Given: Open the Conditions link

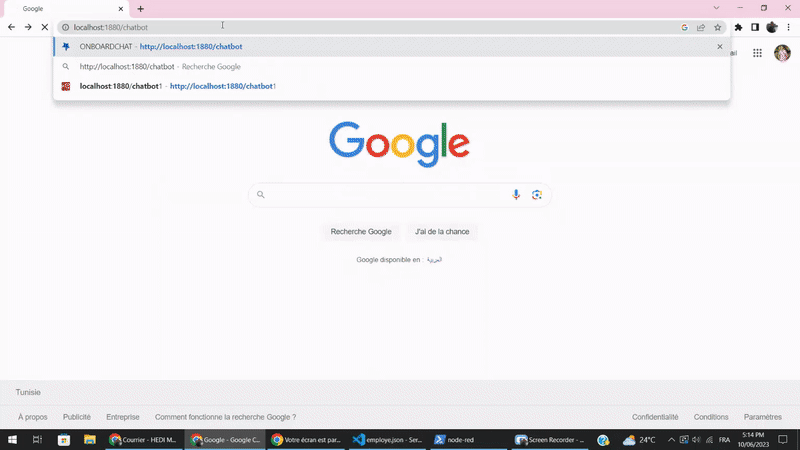Looking at the screenshot, I should pos(711,417).
